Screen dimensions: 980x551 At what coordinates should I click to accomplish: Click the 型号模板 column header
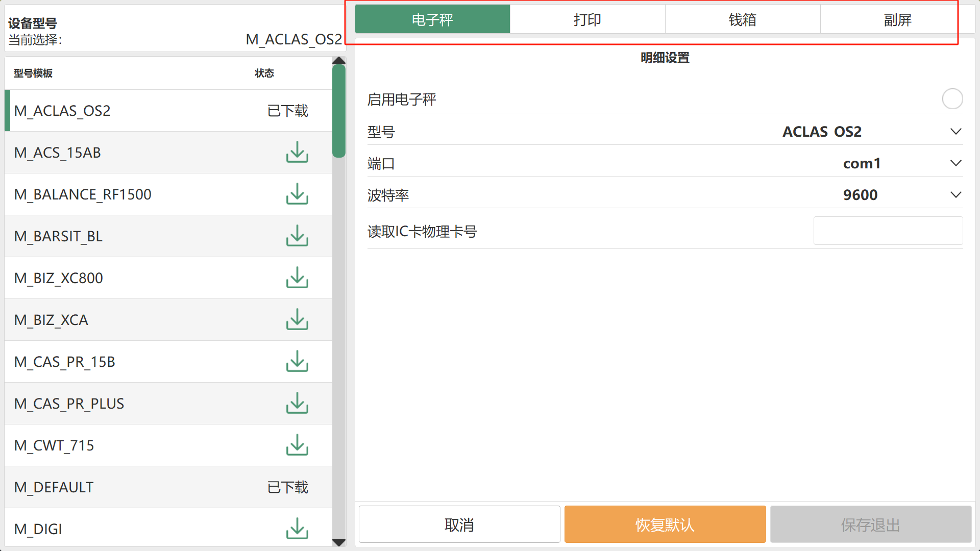[x=33, y=73]
